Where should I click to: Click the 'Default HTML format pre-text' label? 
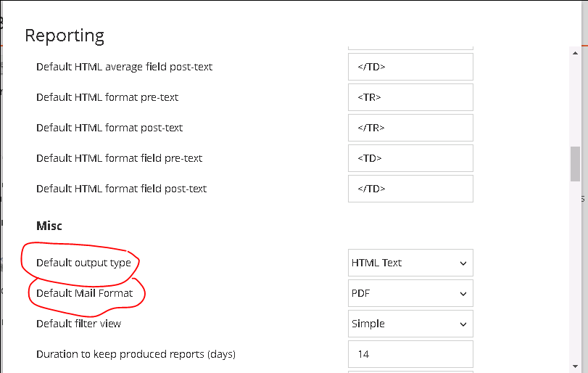(x=107, y=97)
